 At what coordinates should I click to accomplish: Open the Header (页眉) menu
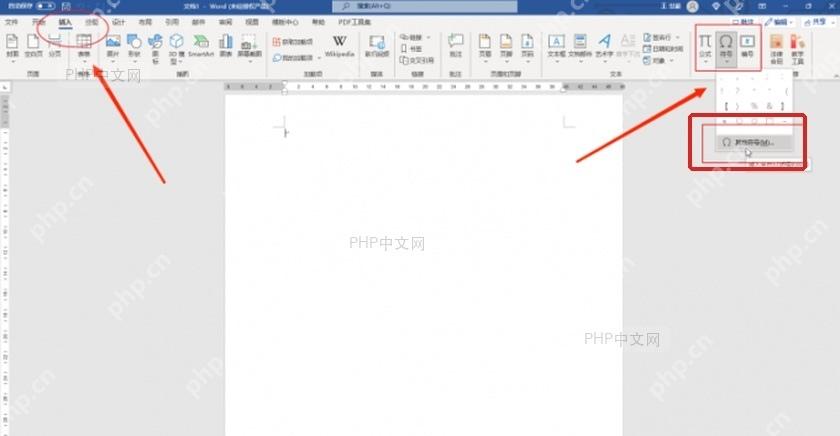pyautogui.click(x=485, y=47)
